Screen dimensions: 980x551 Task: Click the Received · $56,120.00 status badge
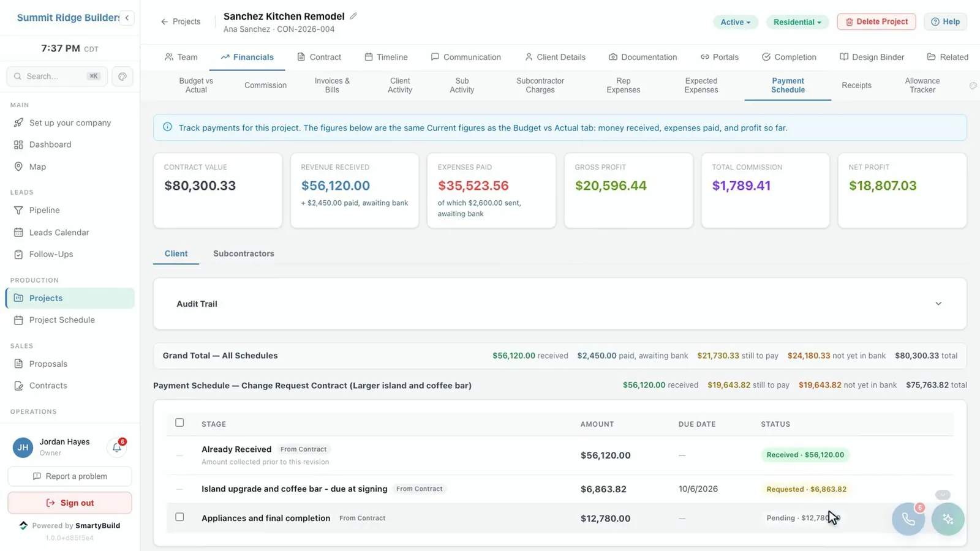click(805, 455)
